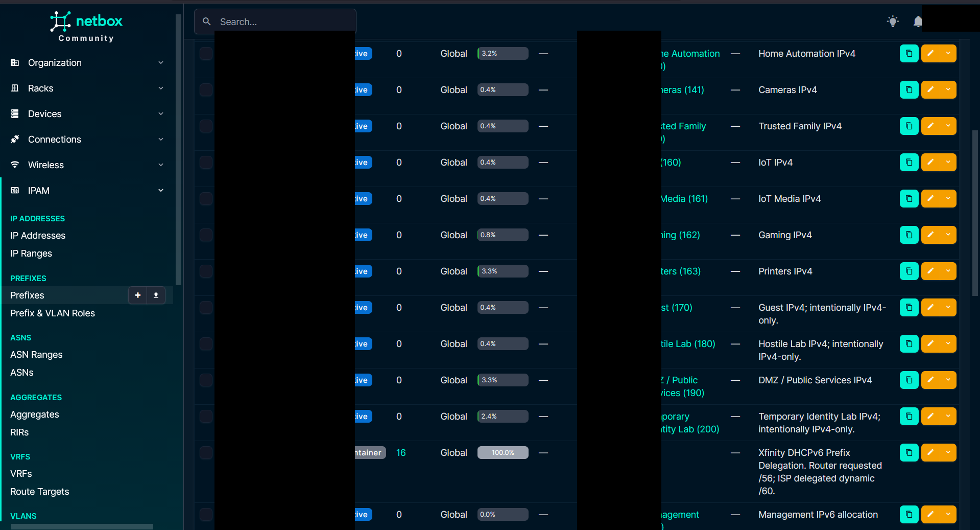Edit the Cameras IPv4 prefix
Image resolution: width=980 pixels, height=530 pixels.
click(930, 90)
